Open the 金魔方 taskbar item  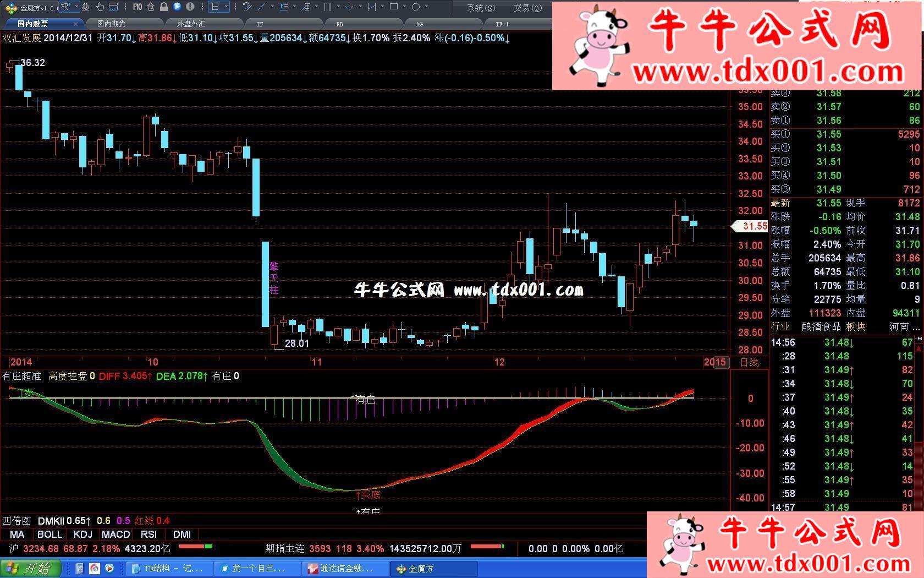pos(435,568)
